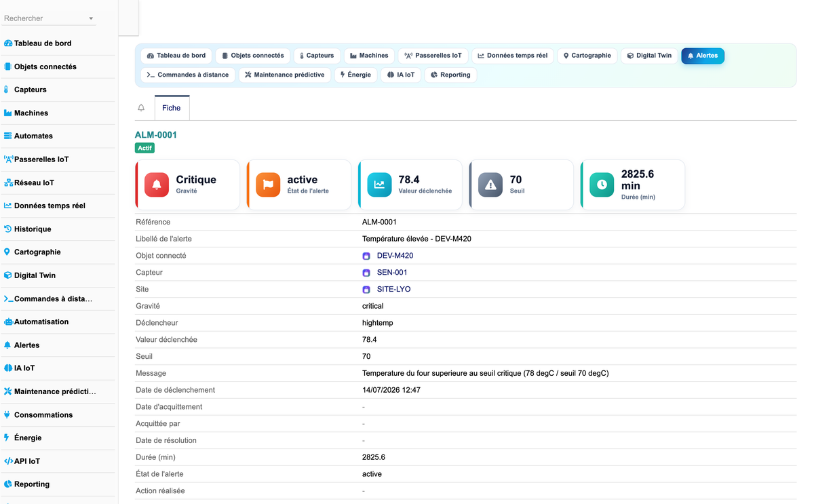
Task: Click the warning triangle icon on Seuil card
Action: pos(490,185)
